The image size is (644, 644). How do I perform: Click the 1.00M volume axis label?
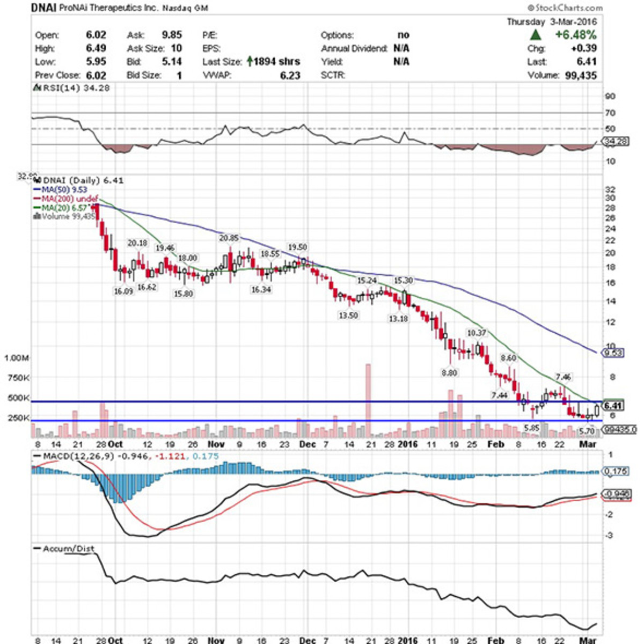point(16,358)
